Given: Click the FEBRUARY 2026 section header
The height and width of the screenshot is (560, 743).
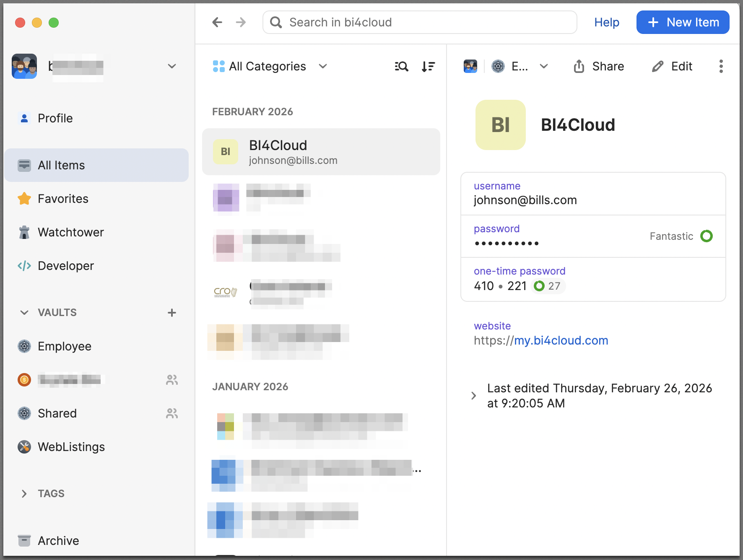Looking at the screenshot, I should 252,112.
